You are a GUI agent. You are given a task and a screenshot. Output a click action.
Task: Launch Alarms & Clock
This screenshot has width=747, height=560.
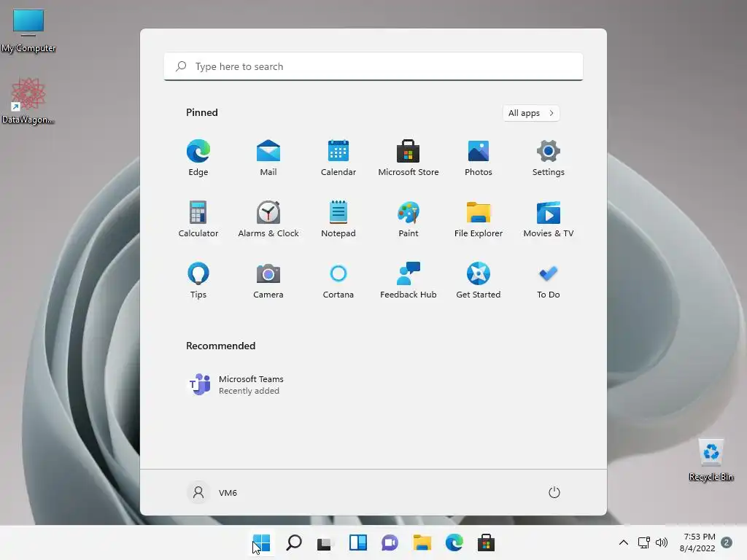point(268,219)
